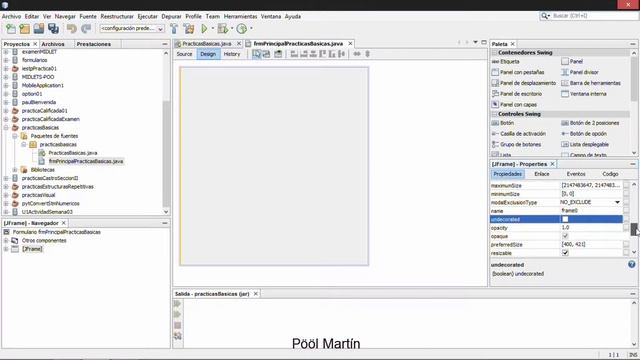Toggle the undecorated property checkbox
This screenshot has width=640, height=360.
coord(565,220)
